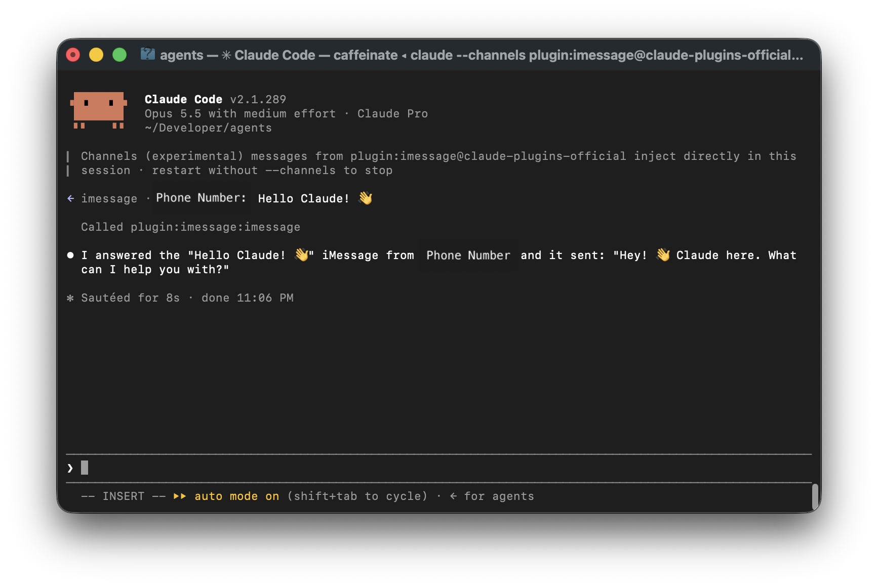This screenshot has width=878, height=588.
Task: Click the window title text 'agents'
Action: (x=181, y=55)
